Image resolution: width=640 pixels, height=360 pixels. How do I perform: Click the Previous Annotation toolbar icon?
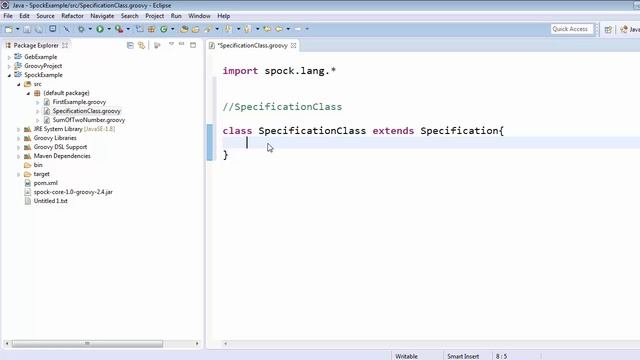tap(247, 29)
